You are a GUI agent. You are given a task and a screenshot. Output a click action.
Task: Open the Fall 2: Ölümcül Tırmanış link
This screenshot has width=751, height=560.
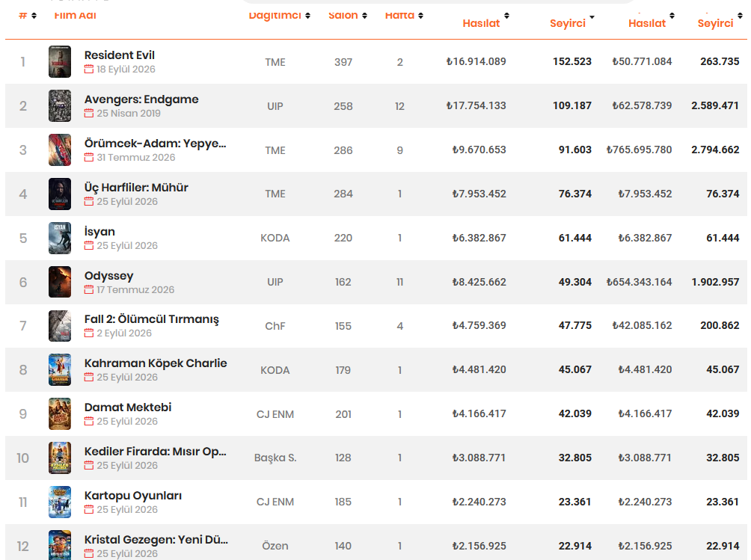pyautogui.click(x=151, y=319)
